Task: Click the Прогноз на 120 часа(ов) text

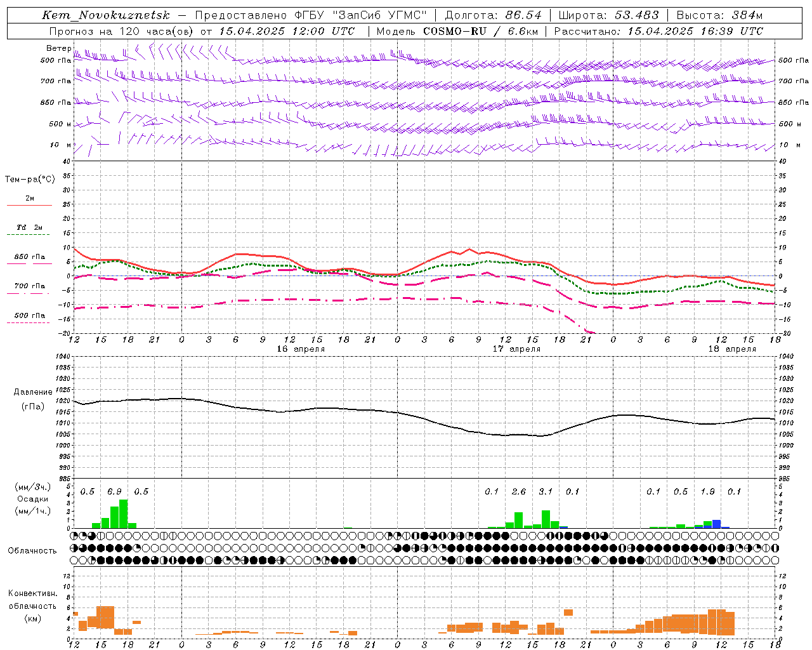Action: pyautogui.click(x=122, y=31)
